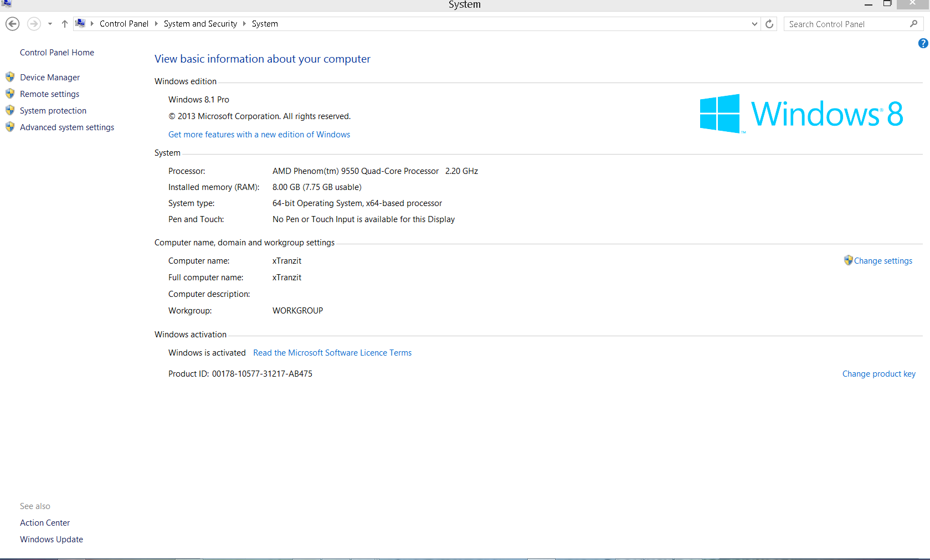Refresh the System page
The height and width of the screenshot is (560, 930).
pyautogui.click(x=769, y=24)
